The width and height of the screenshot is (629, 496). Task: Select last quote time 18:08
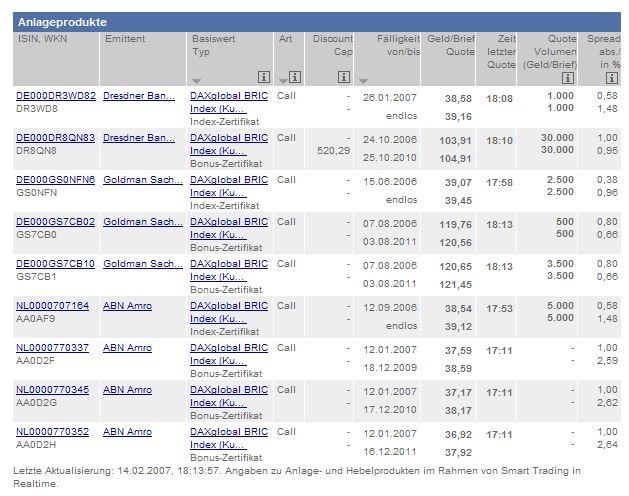[x=499, y=99]
